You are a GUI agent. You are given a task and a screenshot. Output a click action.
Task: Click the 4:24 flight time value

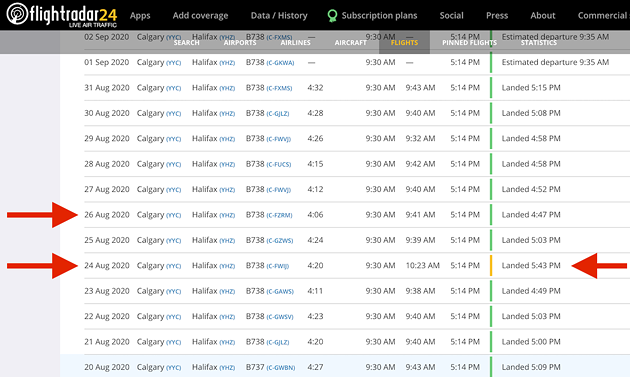(x=315, y=240)
